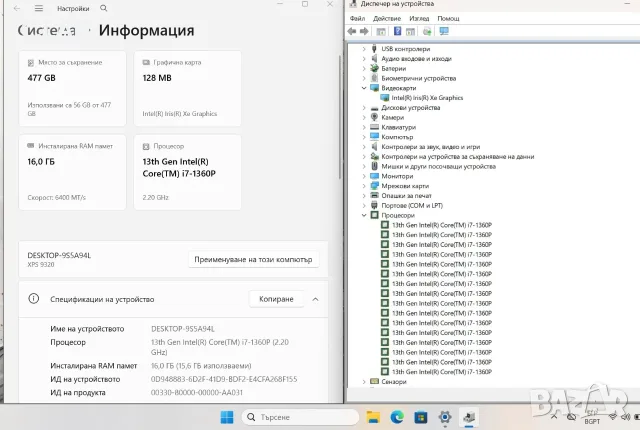This screenshot has width=640, height=430.
Task: Click the Монитори category icon
Action: pyautogui.click(x=374, y=176)
